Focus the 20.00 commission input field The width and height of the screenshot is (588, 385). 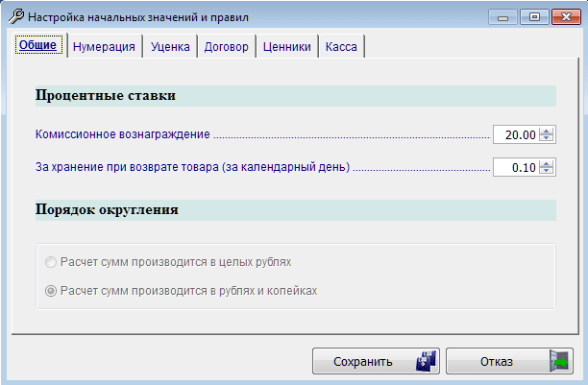tap(516, 134)
